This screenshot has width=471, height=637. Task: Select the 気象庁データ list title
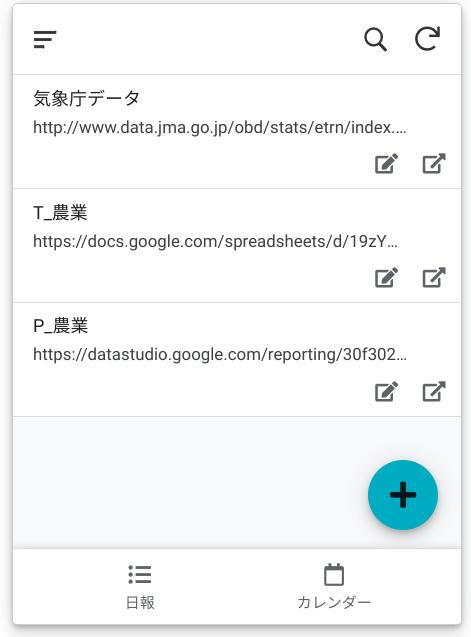pyautogui.click(x=87, y=98)
